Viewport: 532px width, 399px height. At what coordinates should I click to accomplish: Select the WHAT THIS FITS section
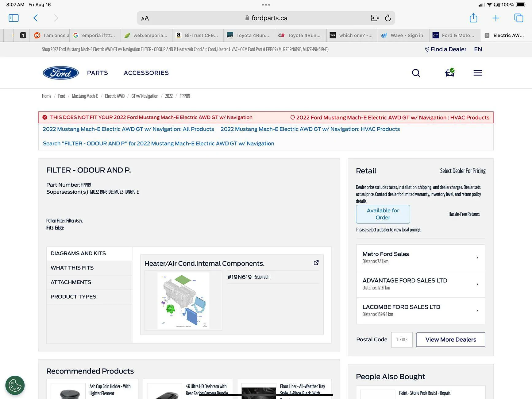pos(89,268)
